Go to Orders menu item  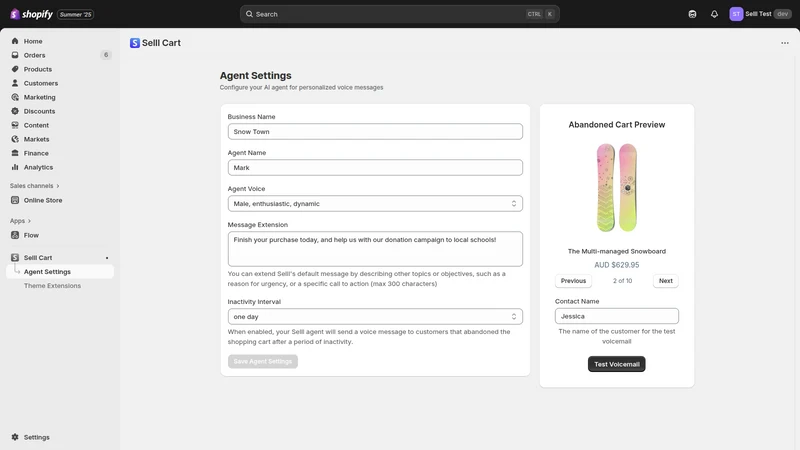click(34, 55)
